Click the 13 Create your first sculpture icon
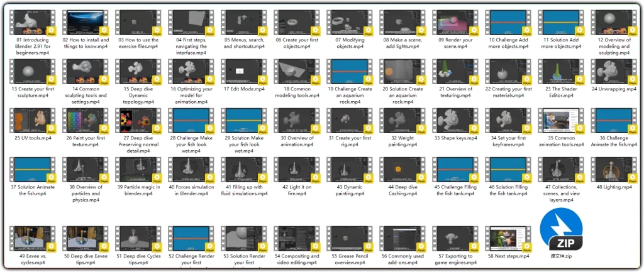Viewport: 644px width, 272px height. (x=33, y=72)
